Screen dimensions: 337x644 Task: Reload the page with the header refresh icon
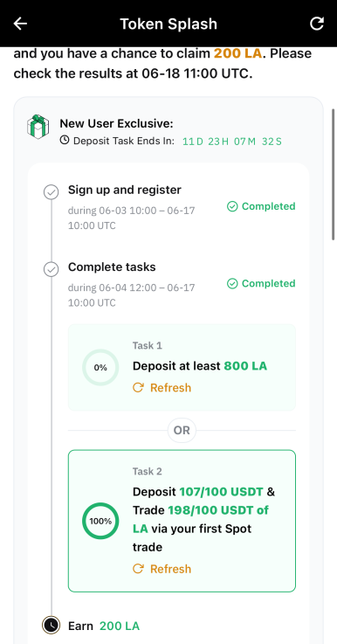pyautogui.click(x=316, y=24)
